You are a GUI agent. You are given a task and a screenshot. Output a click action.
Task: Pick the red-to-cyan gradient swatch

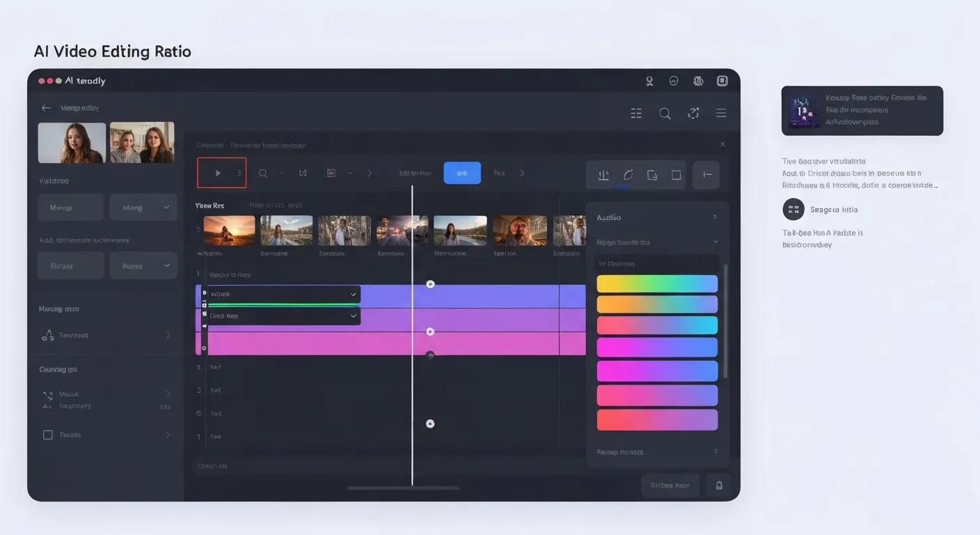[657, 325]
